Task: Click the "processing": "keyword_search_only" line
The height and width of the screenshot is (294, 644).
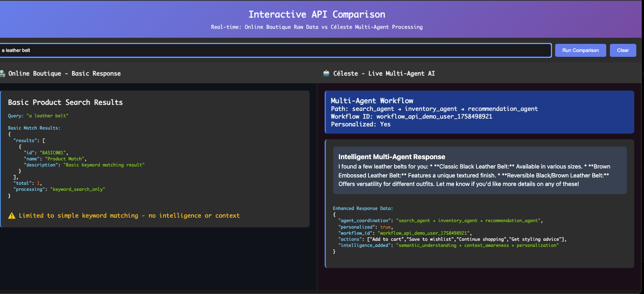Action: point(59,189)
